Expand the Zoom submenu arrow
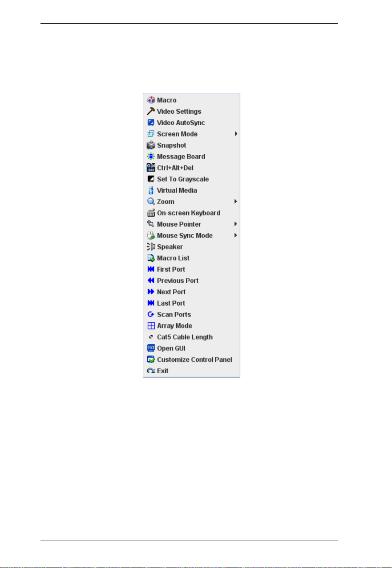Viewport: 392px width, 568px height. pos(236,201)
